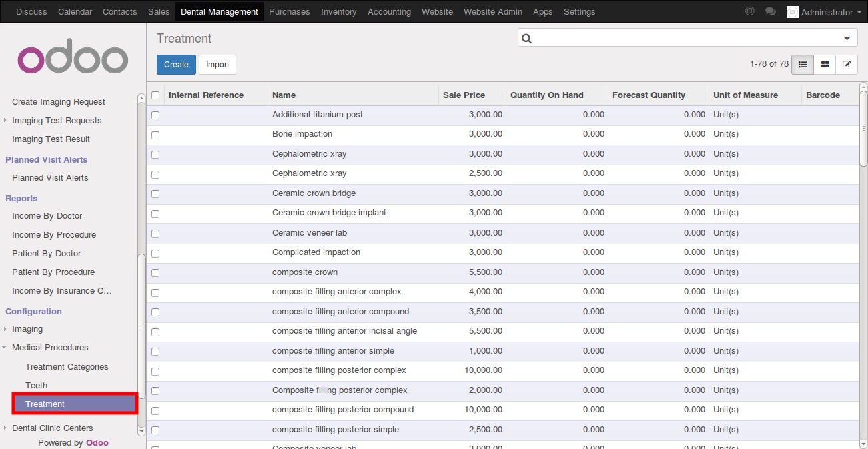The width and height of the screenshot is (868, 449).
Task: Select the composite crown row checkbox
Action: [x=155, y=273]
